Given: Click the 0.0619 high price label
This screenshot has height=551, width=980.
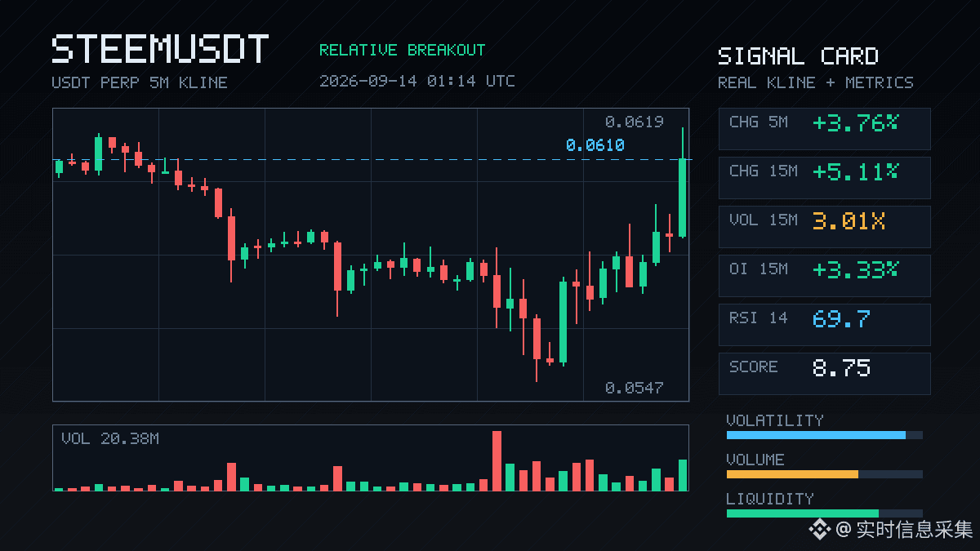Looking at the screenshot, I should click(634, 122).
